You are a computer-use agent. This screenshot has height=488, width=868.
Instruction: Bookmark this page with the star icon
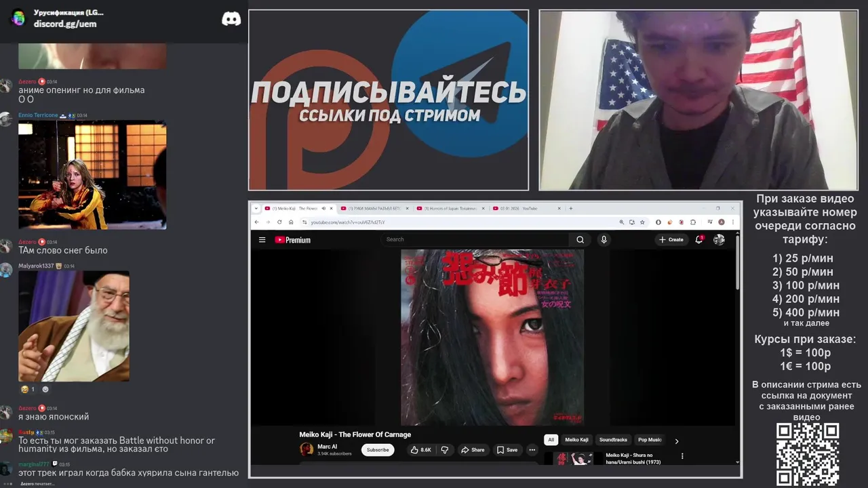(642, 222)
